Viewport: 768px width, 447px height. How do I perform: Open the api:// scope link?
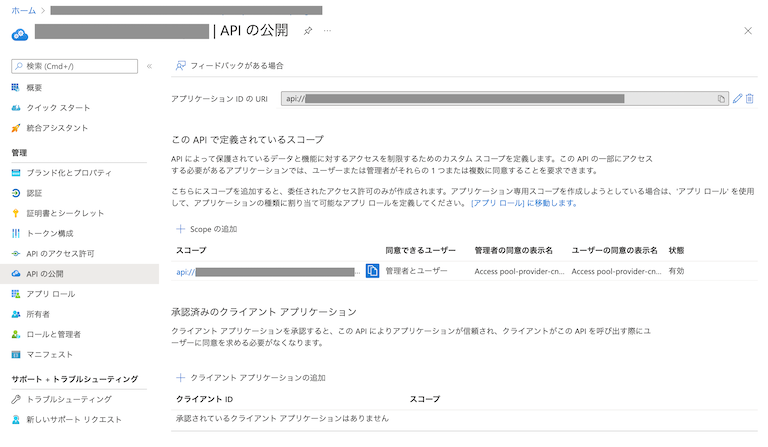pos(268,272)
